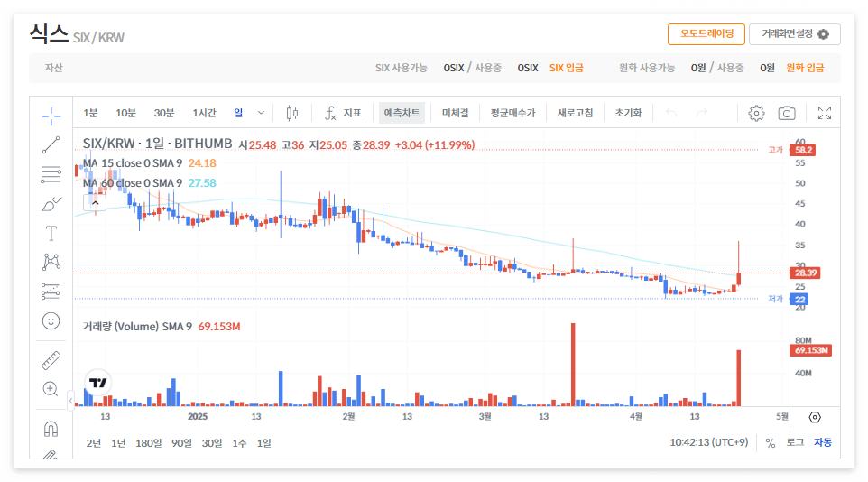The width and height of the screenshot is (868, 482).
Task: Set the range to 1주
Action: click(x=239, y=443)
